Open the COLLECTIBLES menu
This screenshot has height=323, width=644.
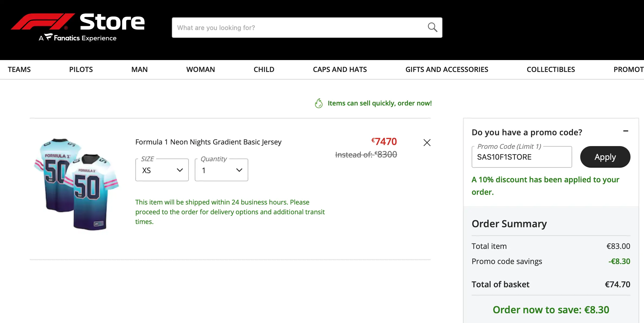[x=551, y=70]
